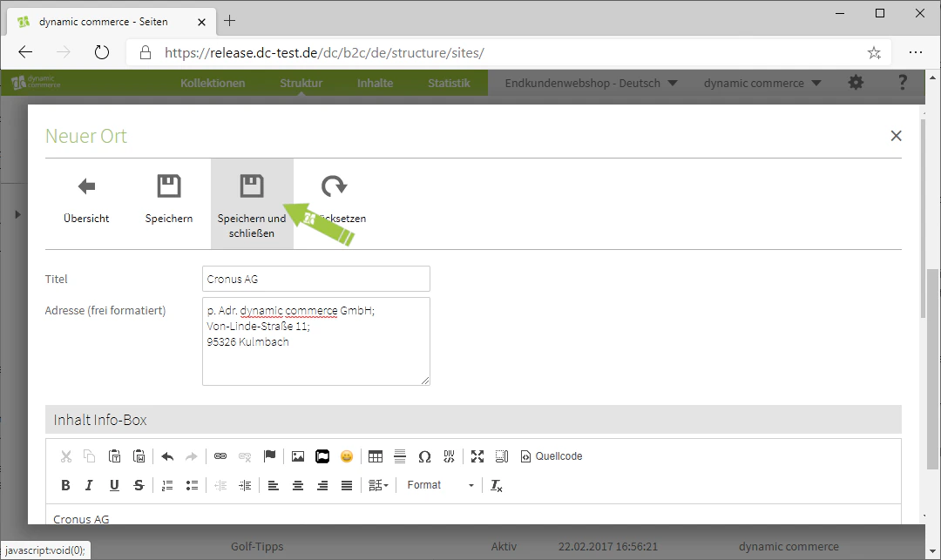This screenshot has width=941, height=560.
Task: Click the browser address bar URL
Action: 324,53
